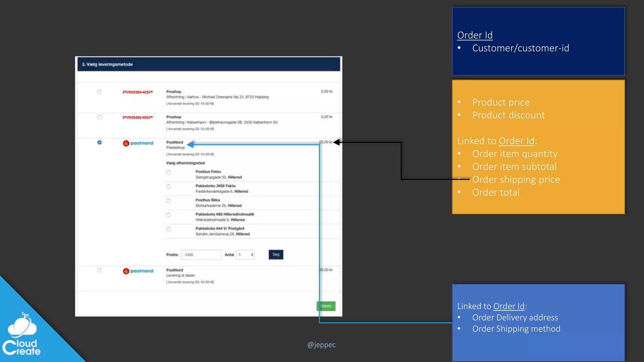
Task: Click the black arrowhead next to 29,00 kr.
Action: (x=336, y=142)
